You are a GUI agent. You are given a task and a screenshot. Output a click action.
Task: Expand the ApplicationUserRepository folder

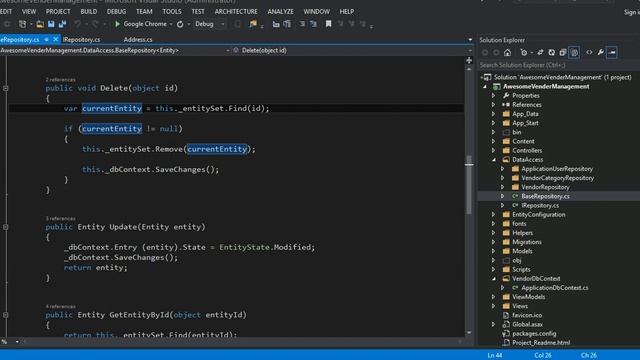(502, 169)
